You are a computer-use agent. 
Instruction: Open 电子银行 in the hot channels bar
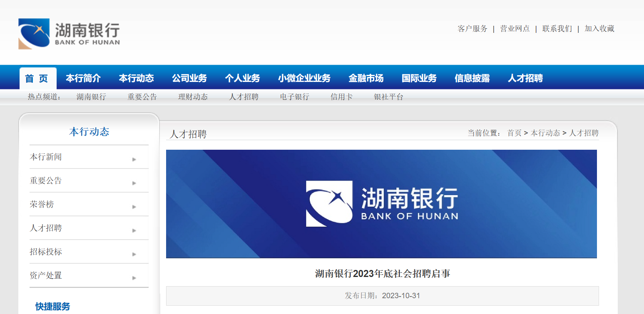(x=295, y=97)
